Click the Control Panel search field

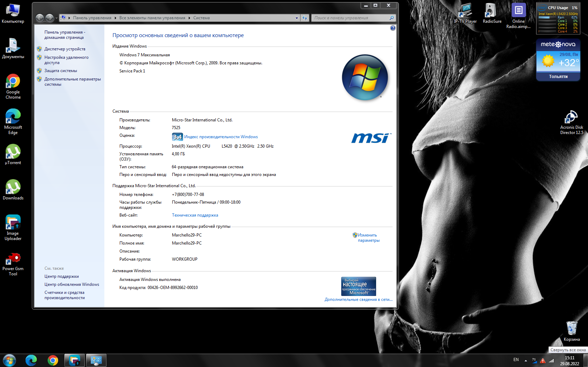click(351, 18)
